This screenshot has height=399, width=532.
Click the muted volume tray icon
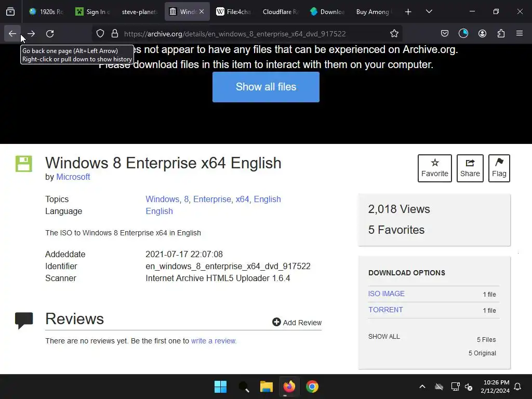tap(469, 387)
